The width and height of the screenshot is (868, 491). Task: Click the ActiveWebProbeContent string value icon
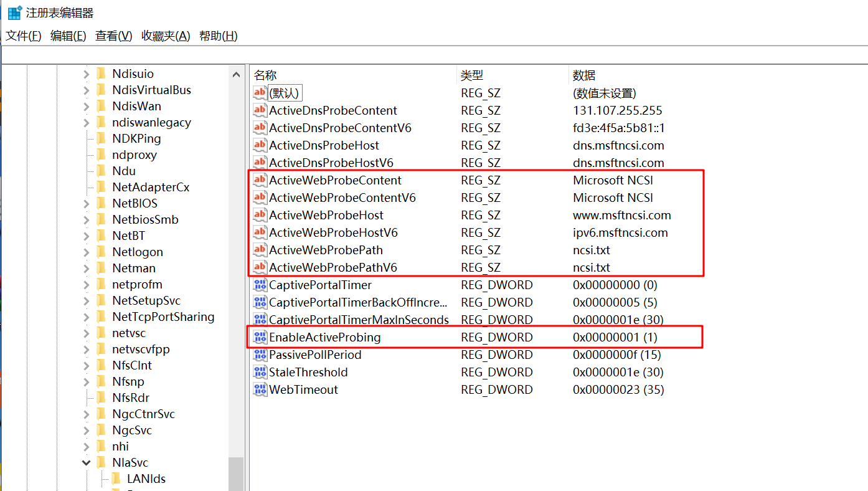coord(260,181)
